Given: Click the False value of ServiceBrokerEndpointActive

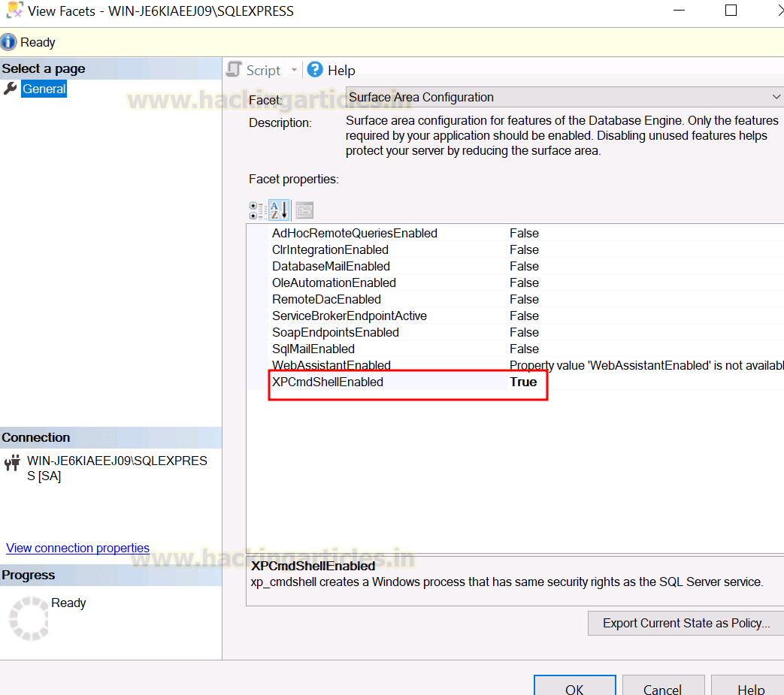Looking at the screenshot, I should click(524, 316).
